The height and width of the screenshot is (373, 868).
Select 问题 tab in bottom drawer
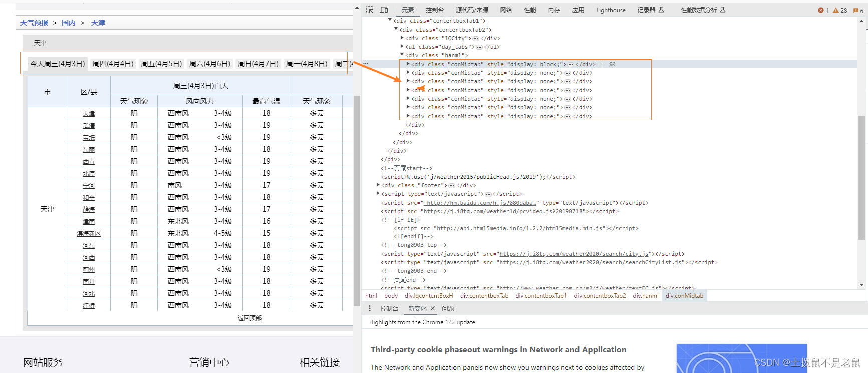point(448,309)
